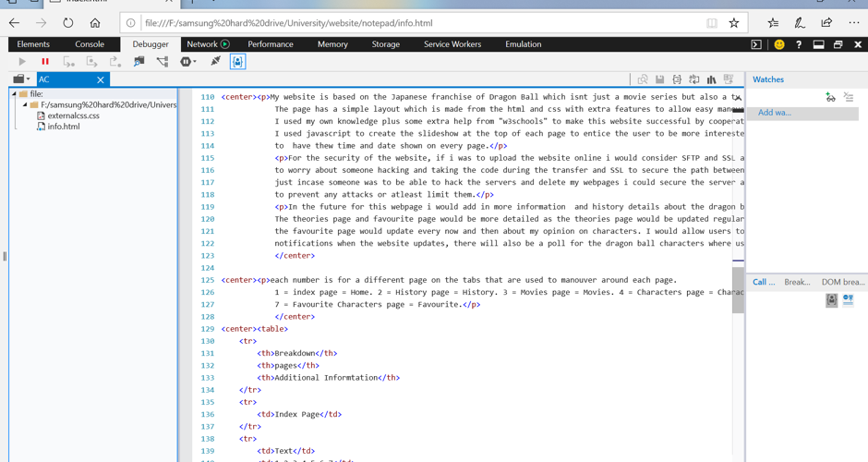This screenshot has height=462, width=868.
Task: Open the Breakpoints tab
Action: click(797, 282)
